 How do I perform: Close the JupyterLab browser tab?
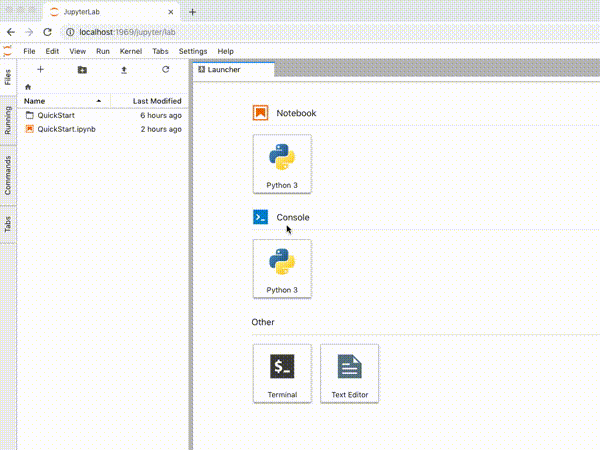point(171,12)
